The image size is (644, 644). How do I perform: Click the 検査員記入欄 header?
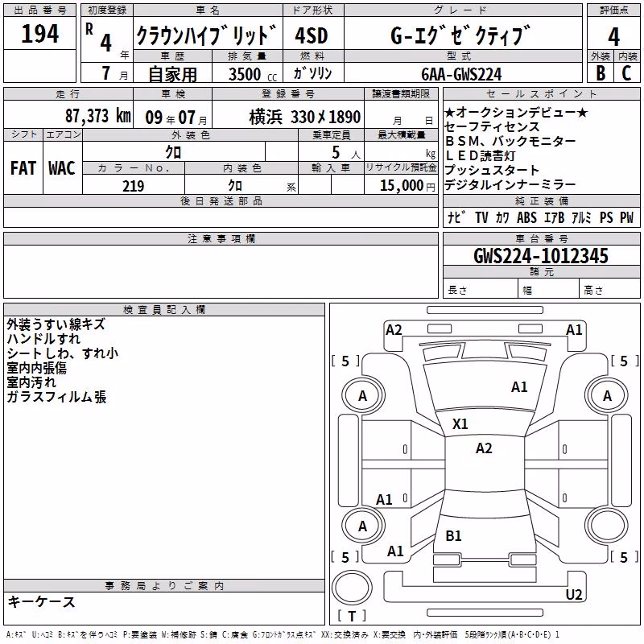click(164, 310)
